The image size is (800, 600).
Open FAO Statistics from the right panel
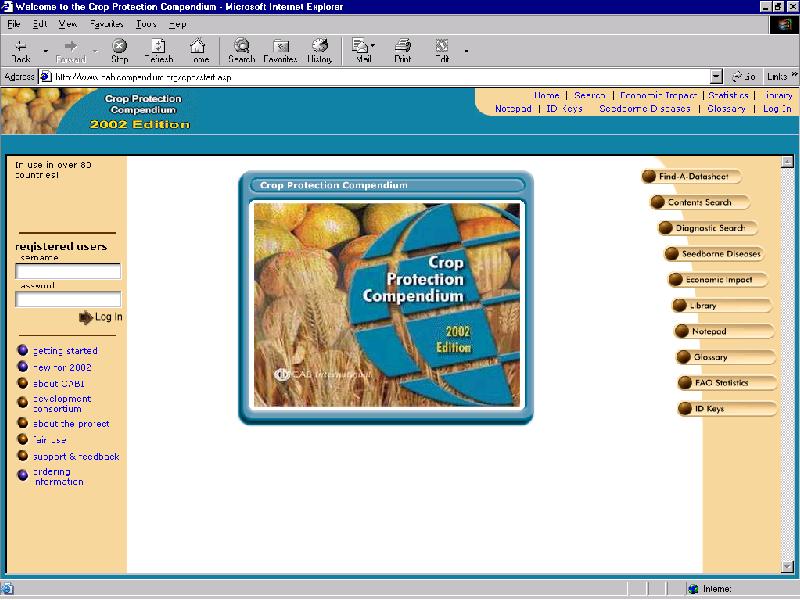(x=728, y=383)
